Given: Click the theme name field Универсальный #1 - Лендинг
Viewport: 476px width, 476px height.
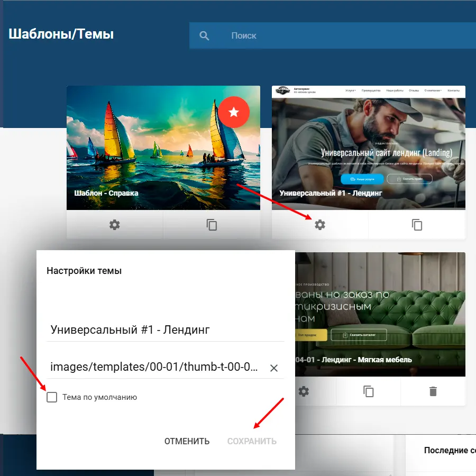Looking at the screenshot, I should pyautogui.click(x=165, y=330).
